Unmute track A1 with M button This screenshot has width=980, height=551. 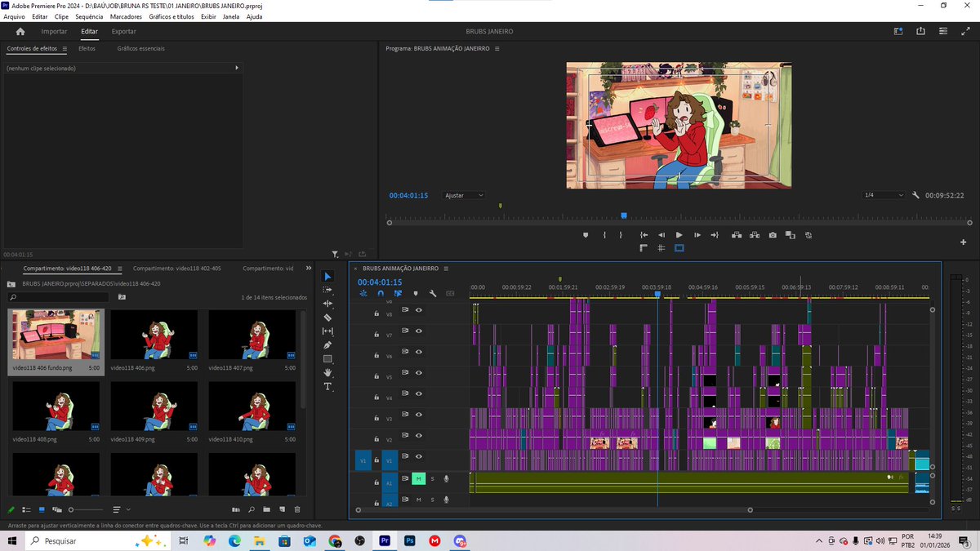click(x=419, y=478)
